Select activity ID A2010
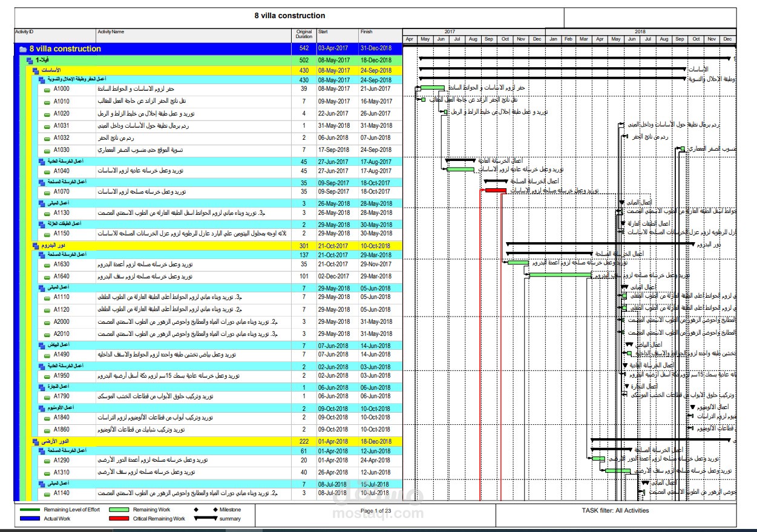757x532 pixels. 61,334
